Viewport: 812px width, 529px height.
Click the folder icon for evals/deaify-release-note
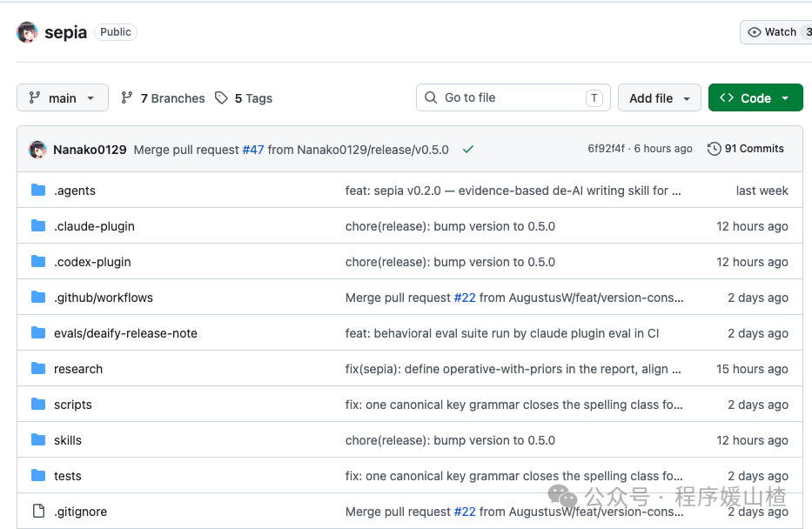coord(38,333)
